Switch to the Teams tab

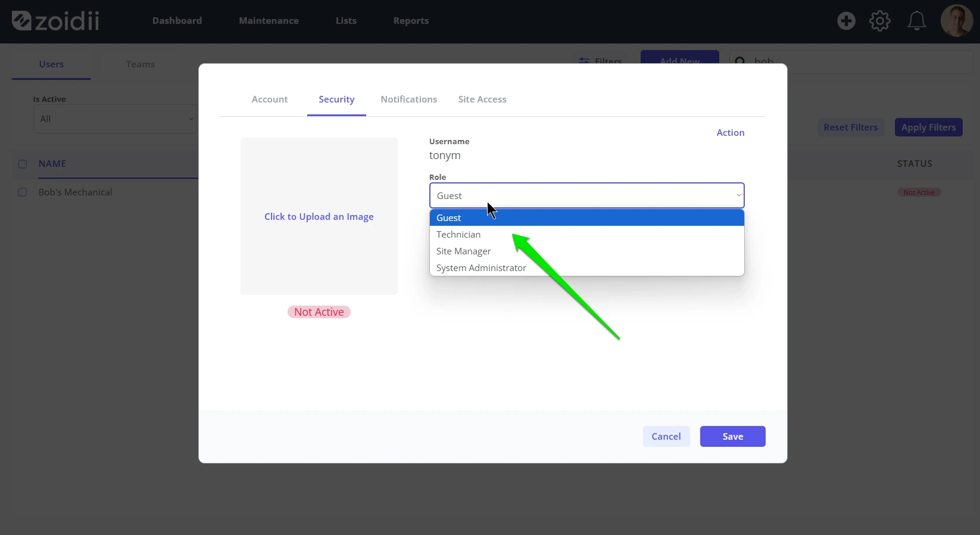click(x=141, y=64)
